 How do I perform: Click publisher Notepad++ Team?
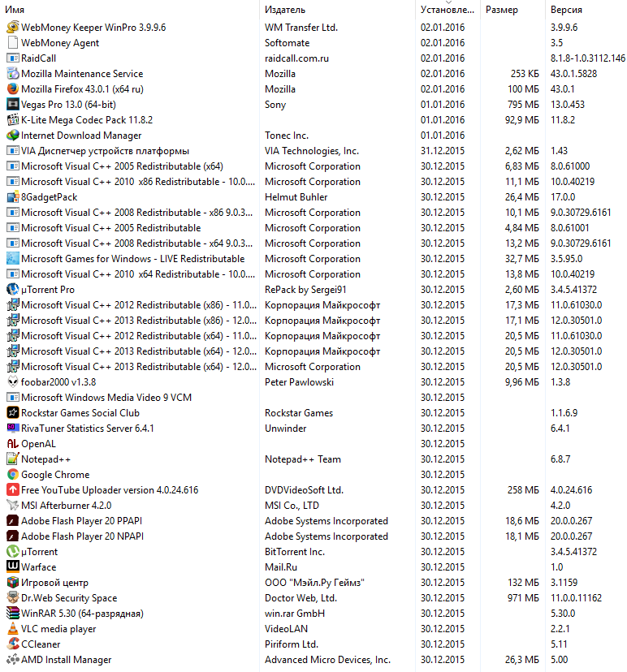[x=303, y=459]
